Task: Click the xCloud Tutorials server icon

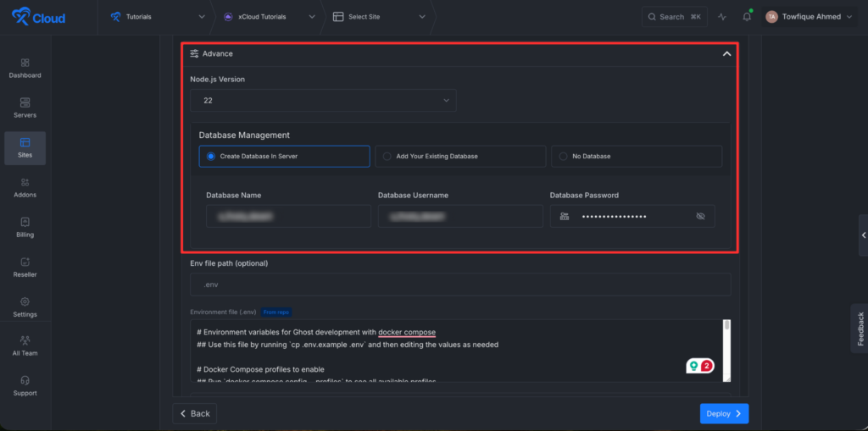Action: pyautogui.click(x=228, y=17)
